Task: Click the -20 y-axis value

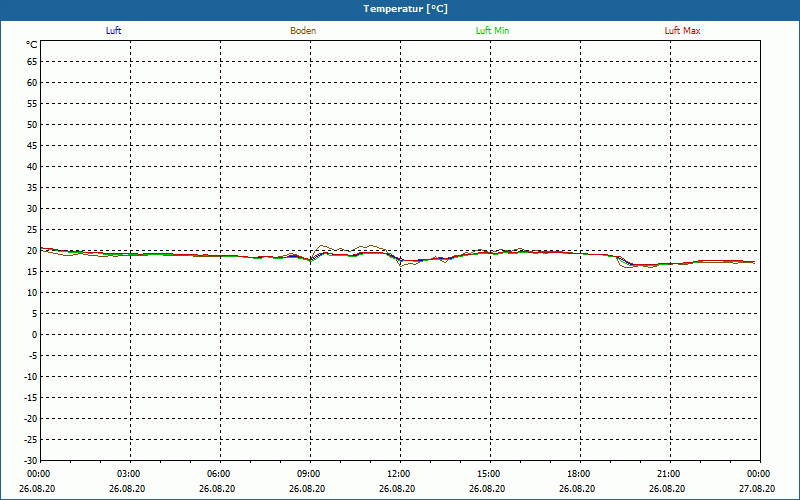Action: (x=31, y=418)
